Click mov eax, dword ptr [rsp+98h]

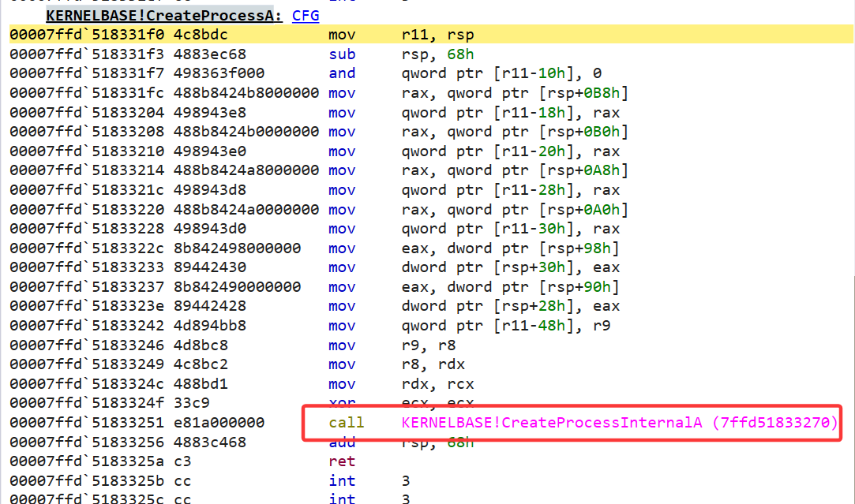point(474,248)
